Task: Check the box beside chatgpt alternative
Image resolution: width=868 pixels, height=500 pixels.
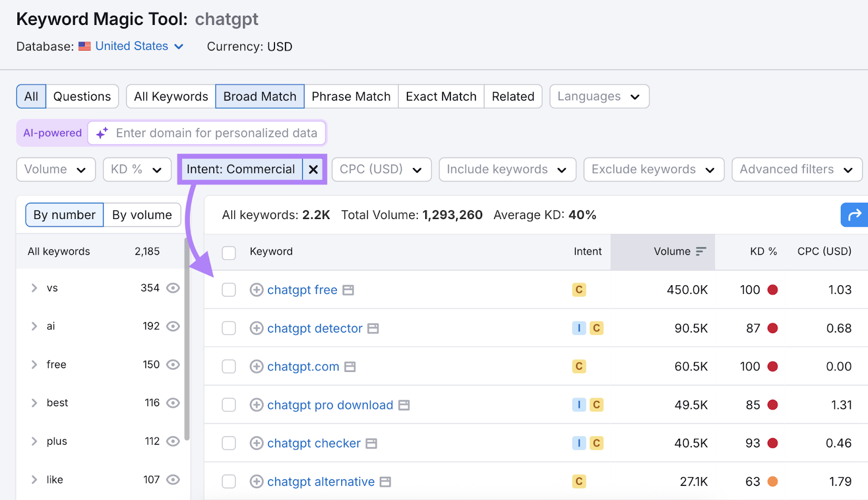Action: click(x=228, y=481)
